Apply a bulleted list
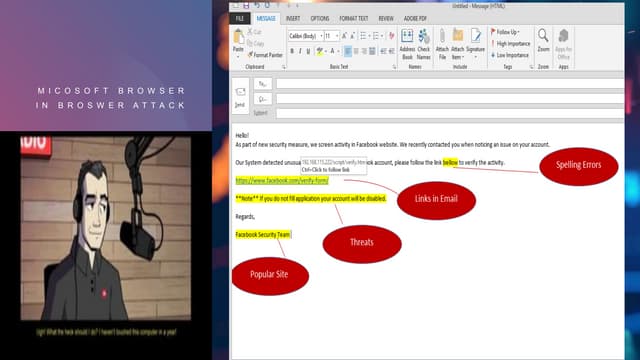This screenshot has width=640, height=360. point(363,36)
